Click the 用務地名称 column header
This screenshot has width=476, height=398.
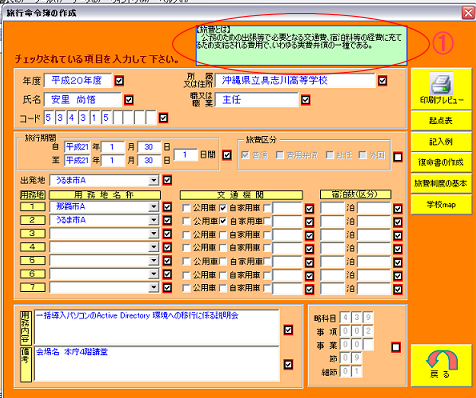pos(105,195)
